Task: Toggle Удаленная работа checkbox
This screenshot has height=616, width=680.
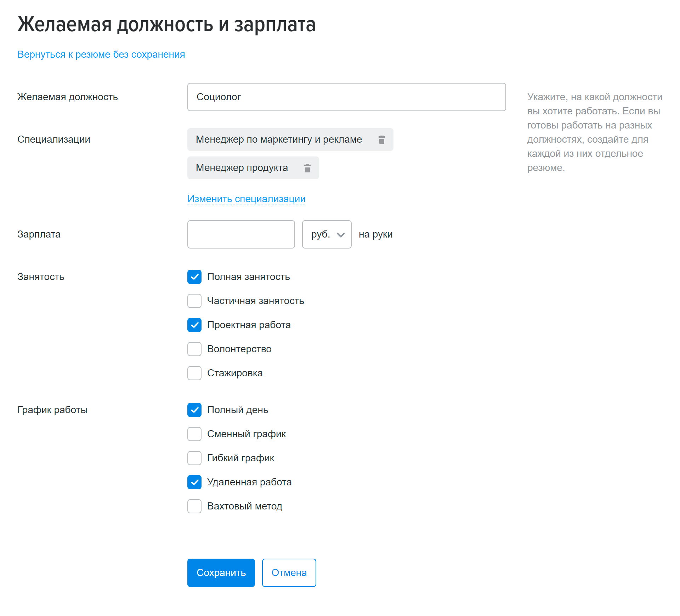Action: (x=194, y=482)
